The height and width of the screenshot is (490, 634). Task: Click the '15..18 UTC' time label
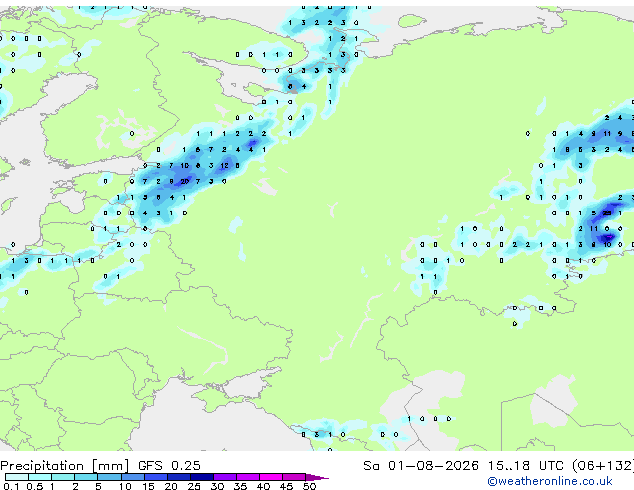525,466
